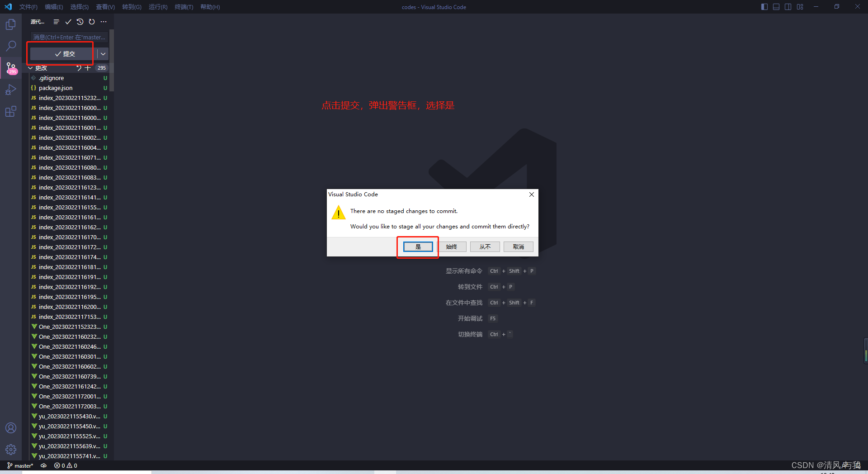Screen dimensions: 868x474
Task: Open the Run and Debug view
Action: 11,90
